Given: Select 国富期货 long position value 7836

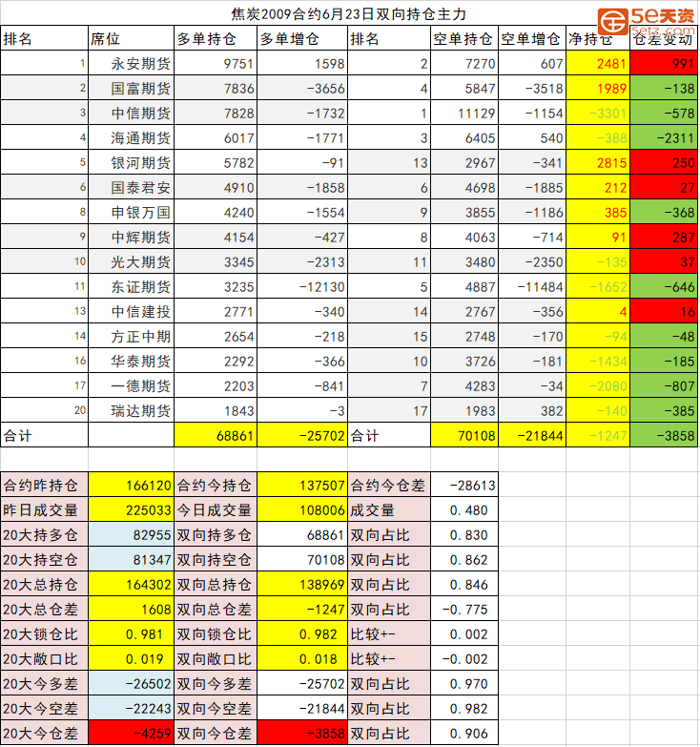Looking at the screenshot, I should 216,88.
